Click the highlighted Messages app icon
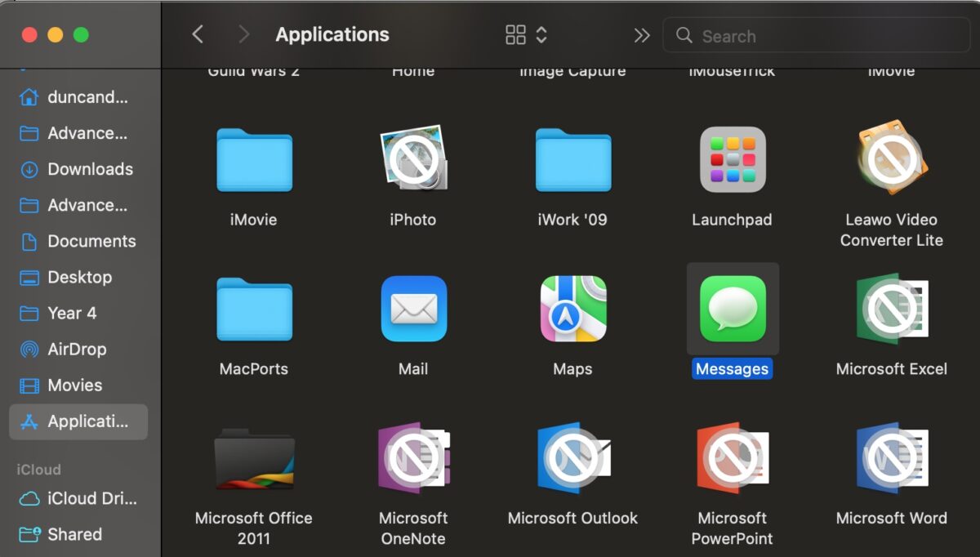Screen dimensions: 980x557 [x=733, y=309]
